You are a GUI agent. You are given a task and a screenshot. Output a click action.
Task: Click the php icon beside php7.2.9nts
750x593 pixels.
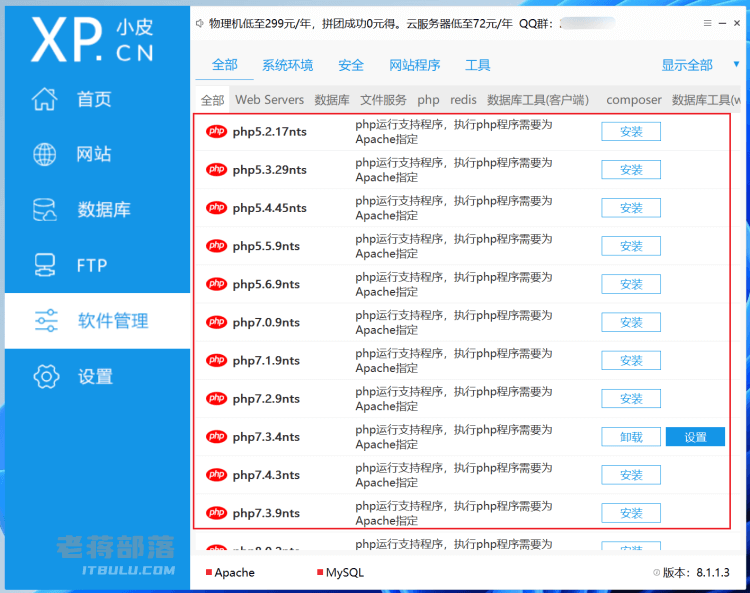tap(216, 398)
